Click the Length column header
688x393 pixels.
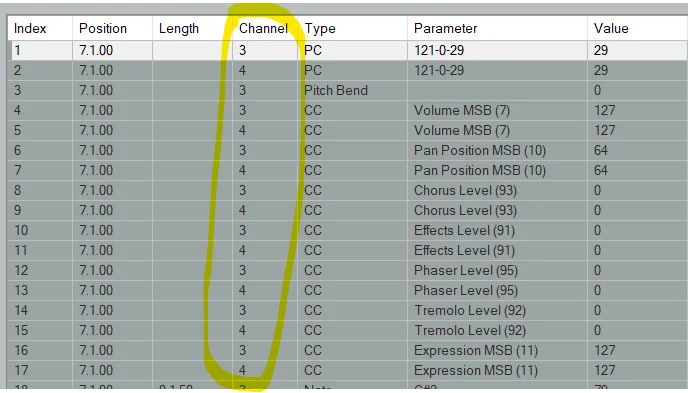point(192,29)
